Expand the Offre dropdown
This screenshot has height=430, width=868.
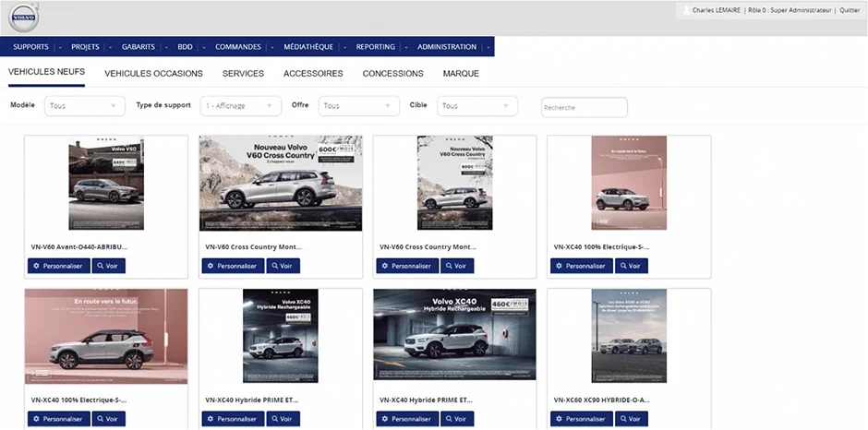pos(358,106)
